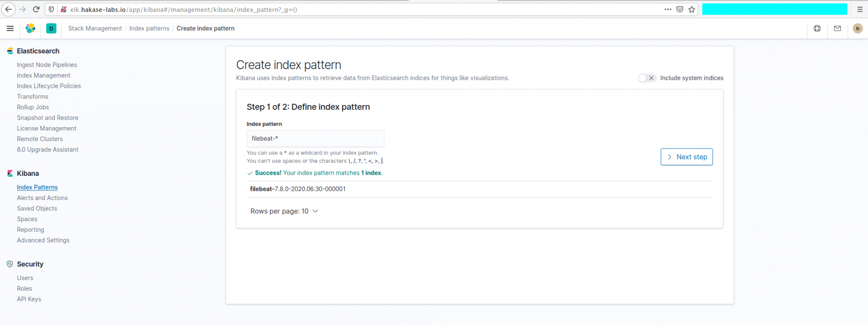The width and height of the screenshot is (868, 325).
Task: Click the Security section shield icon
Action: click(x=10, y=264)
